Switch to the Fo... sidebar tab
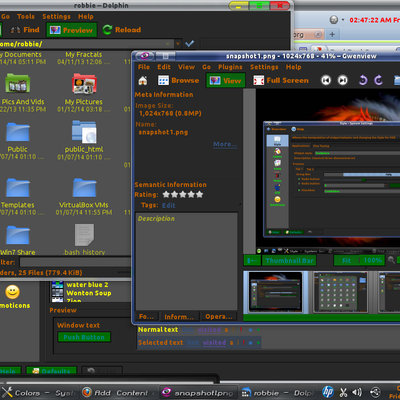The width and height of the screenshot is (400, 400). (x=147, y=316)
